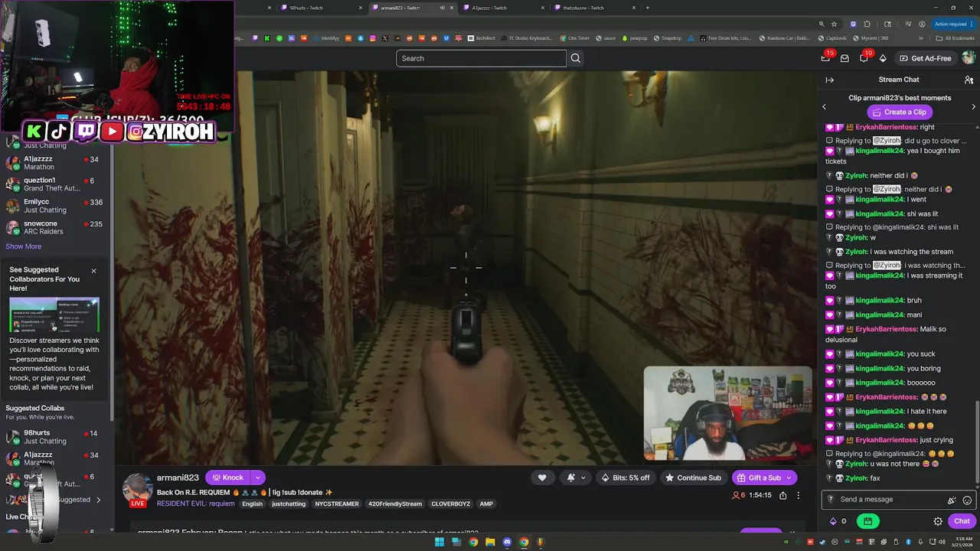The height and width of the screenshot is (551, 980).
Task: Open the X bookmark in bookmarks bar
Action: (384, 38)
